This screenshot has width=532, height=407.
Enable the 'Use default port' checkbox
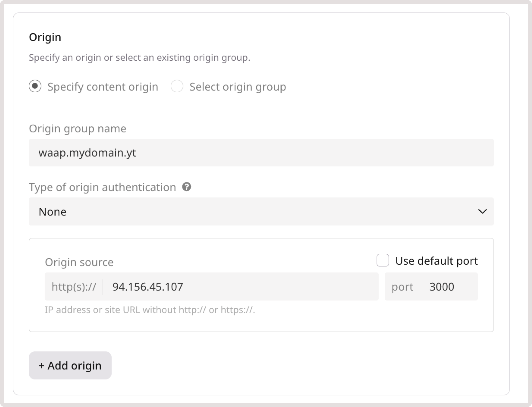[383, 260]
